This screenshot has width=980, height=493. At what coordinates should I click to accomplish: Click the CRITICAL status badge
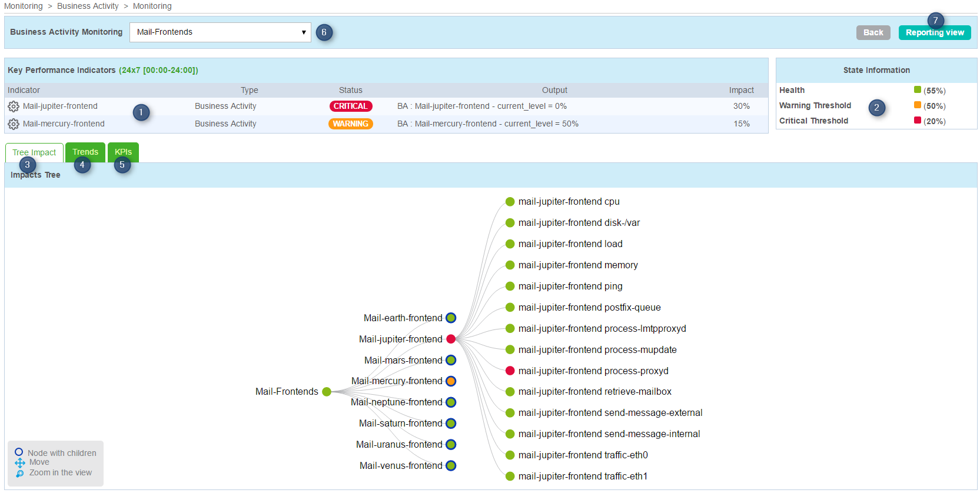(x=350, y=106)
